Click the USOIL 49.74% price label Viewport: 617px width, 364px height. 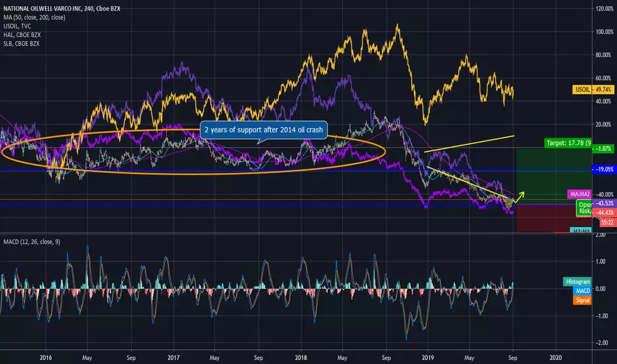point(593,90)
